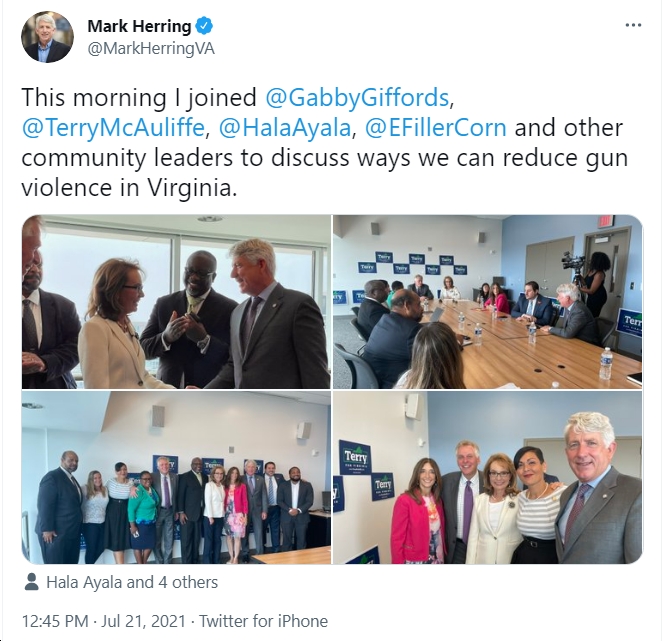Click the 12:45 PM timestamp
This screenshot has width=666, height=641.
(x=55, y=621)
